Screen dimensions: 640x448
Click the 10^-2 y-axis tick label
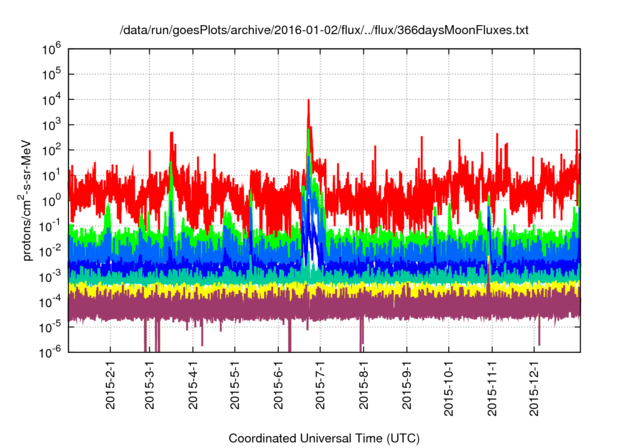(50, 251)
